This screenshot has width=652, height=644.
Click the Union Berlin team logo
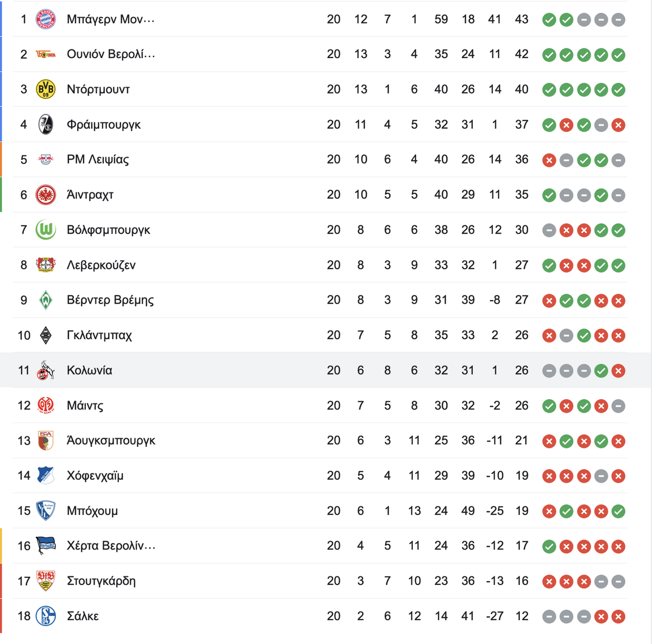tap(46, 54)
